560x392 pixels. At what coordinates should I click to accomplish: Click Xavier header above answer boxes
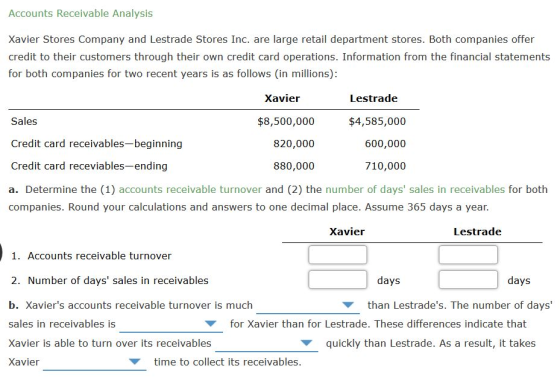(347, 232)
